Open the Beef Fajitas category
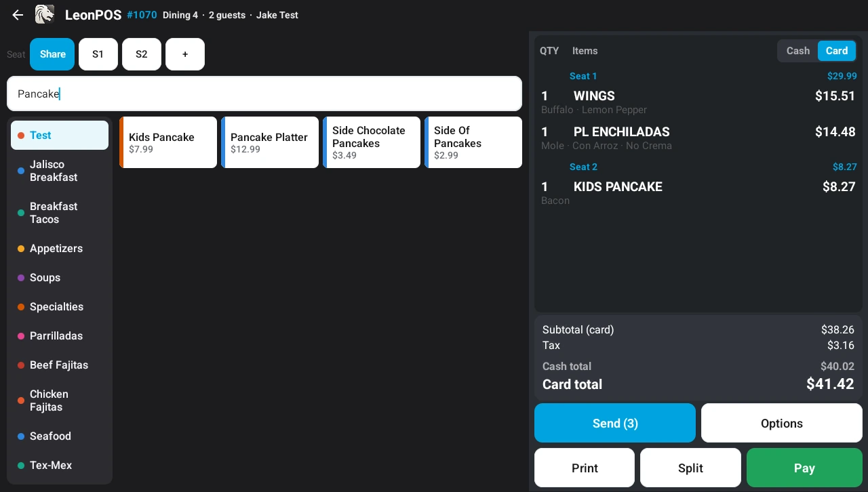 coord(60,365)
